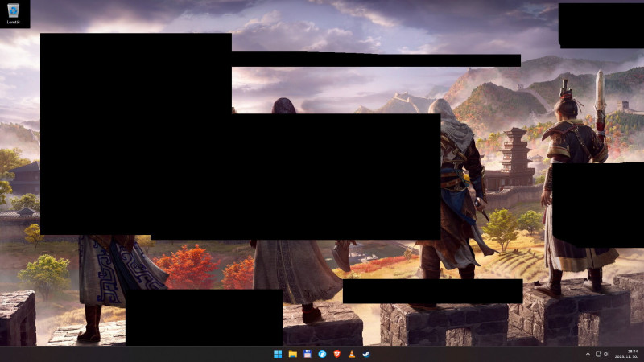
Task: Launch Brave browser from the taskbar
Action: point(336,354)
